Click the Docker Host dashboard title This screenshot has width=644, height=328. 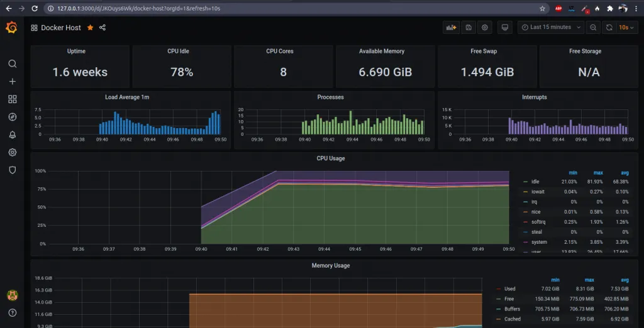click(x=61, y=28)
